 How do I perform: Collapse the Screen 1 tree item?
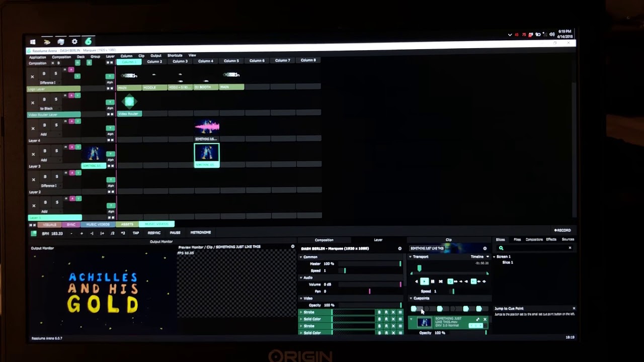(x=494, y=257)
